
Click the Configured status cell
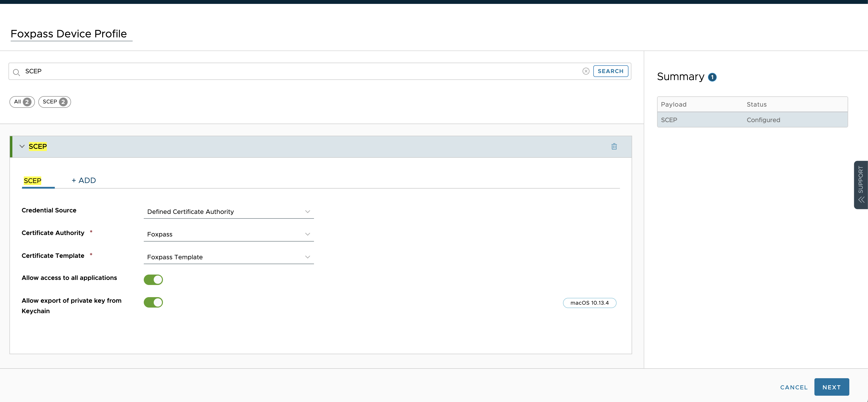pyautogui.click(x=763, y=120)
